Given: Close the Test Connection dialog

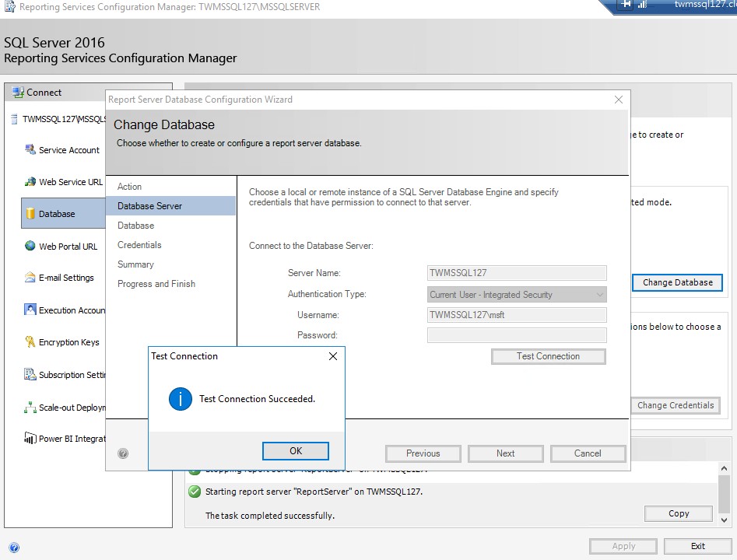Looking at the screenshot, I should (333, 356).
